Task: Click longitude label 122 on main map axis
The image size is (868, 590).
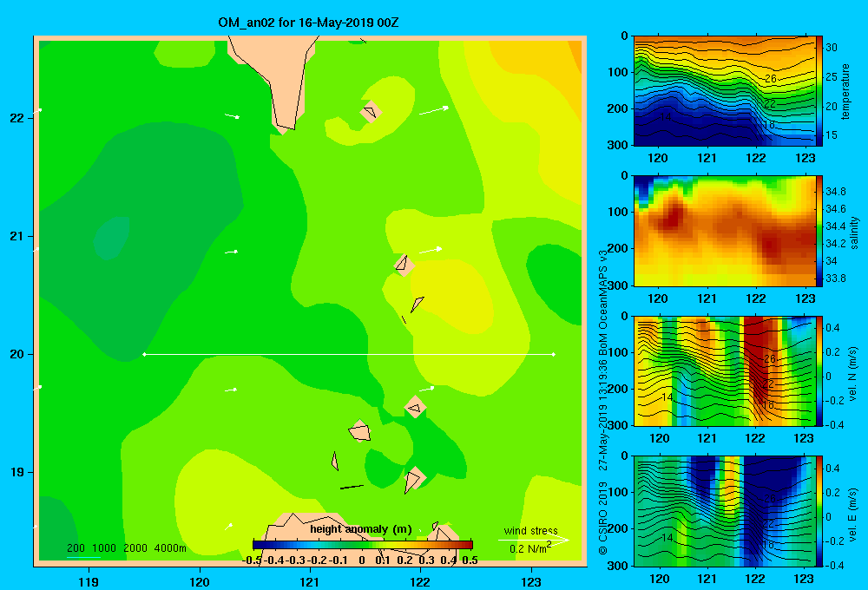Action: click(x=421, y=581)
